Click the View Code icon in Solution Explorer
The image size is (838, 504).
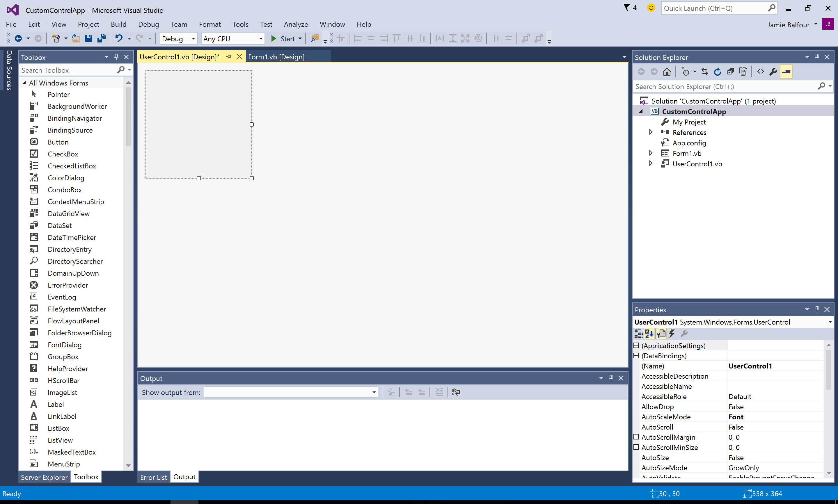[x=761, y=72]
